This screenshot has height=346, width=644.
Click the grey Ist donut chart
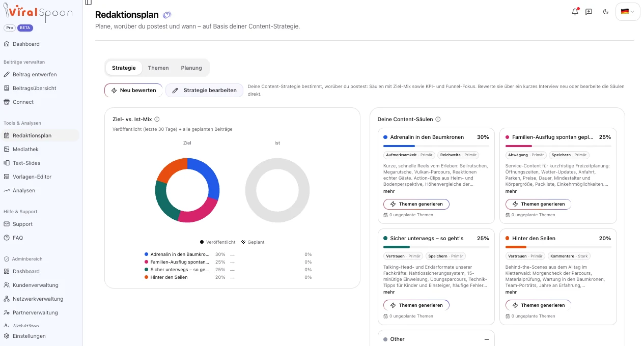click(277, 190)
